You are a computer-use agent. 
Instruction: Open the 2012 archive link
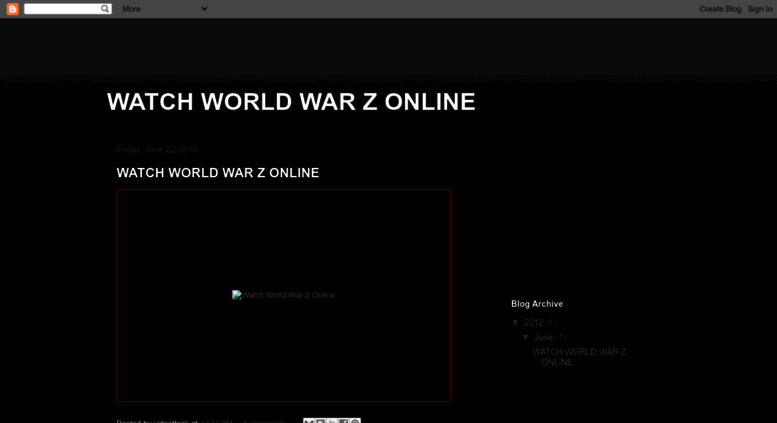[x=533, y=322]
